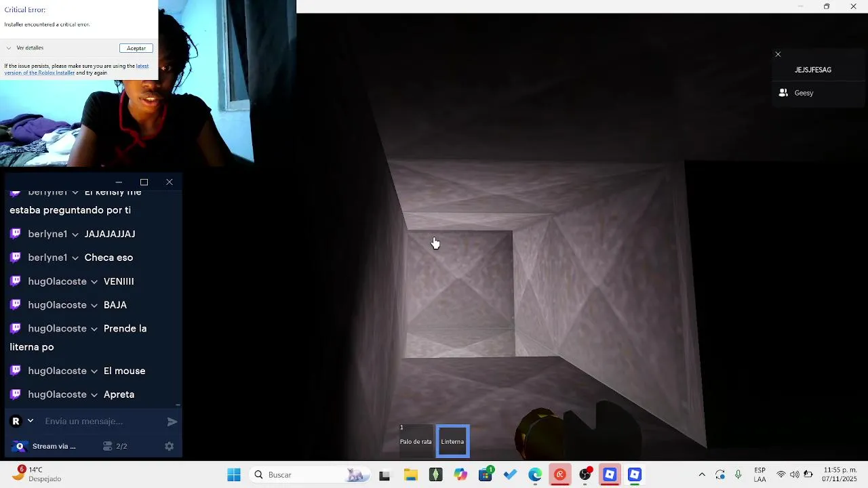
Task: Switch to second Roblox taskbar icon
Action: [x=635, y=475]
